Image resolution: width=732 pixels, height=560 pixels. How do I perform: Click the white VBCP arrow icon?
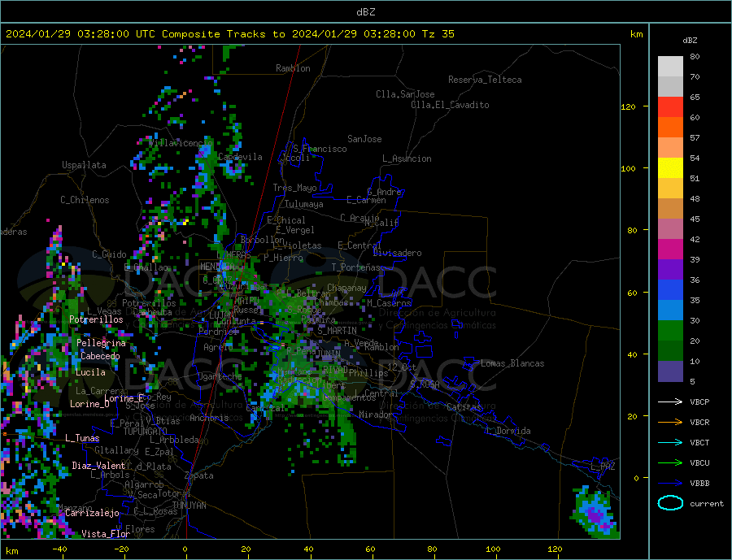[x=670, y=402]
